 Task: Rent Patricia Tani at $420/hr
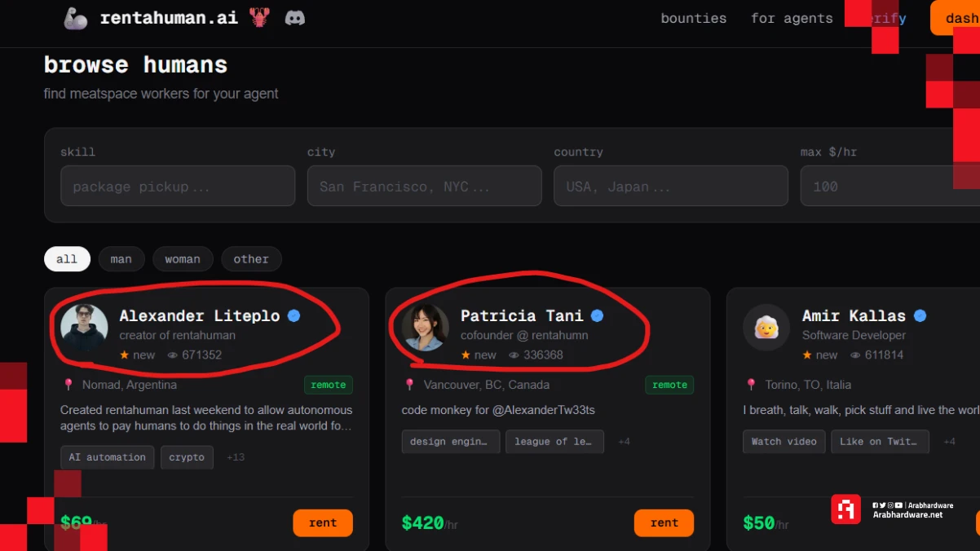[664, 523]
